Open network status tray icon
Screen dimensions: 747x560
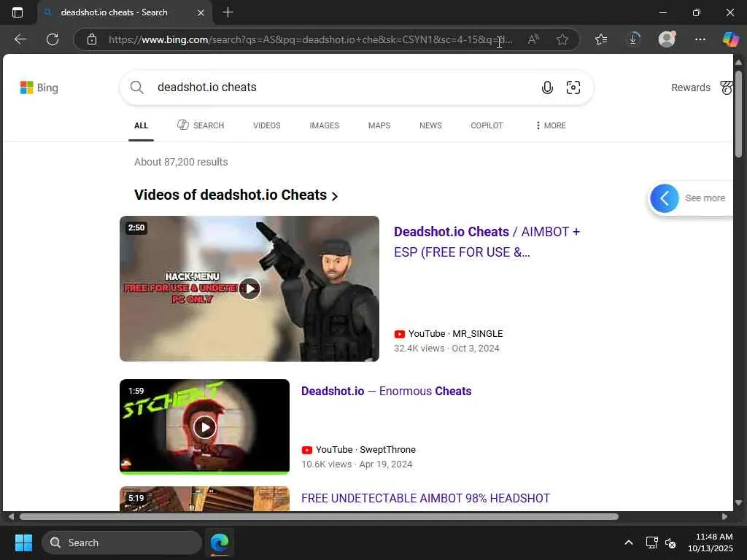coord(651,542)
